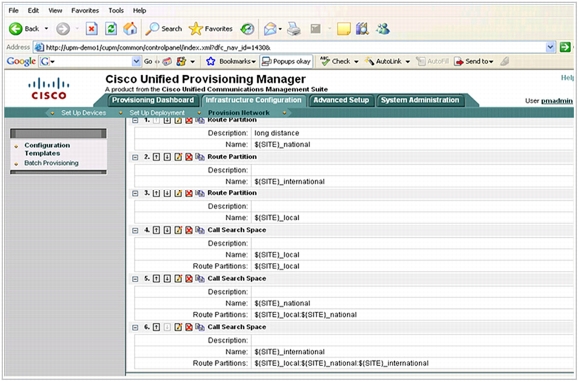Viewport: 579px width, 382px height.
Task: Move Route Partition item 3 down
Action: pyautogui.click(x=167, y=193)
